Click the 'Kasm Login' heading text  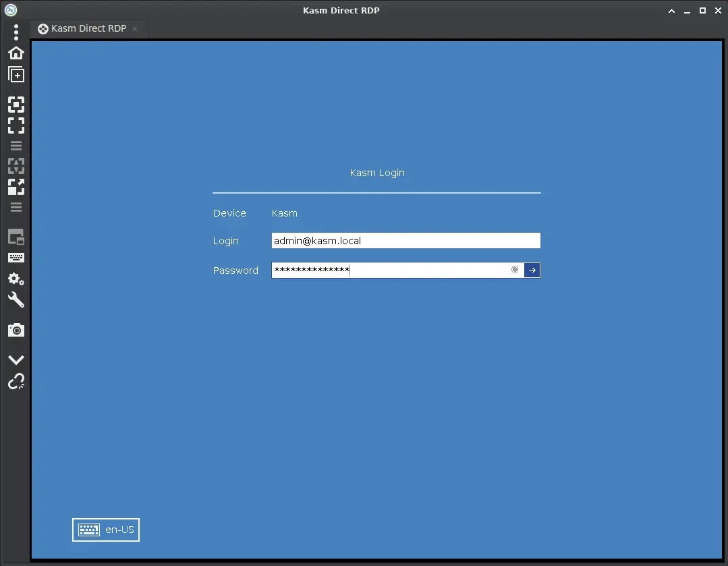(x=377, y=173)
